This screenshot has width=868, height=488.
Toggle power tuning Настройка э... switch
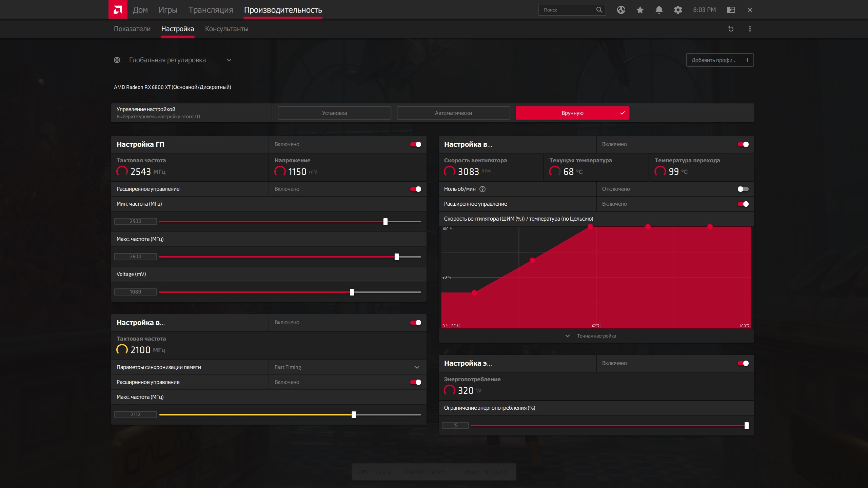pyautogui.click(x=743, y=363)
